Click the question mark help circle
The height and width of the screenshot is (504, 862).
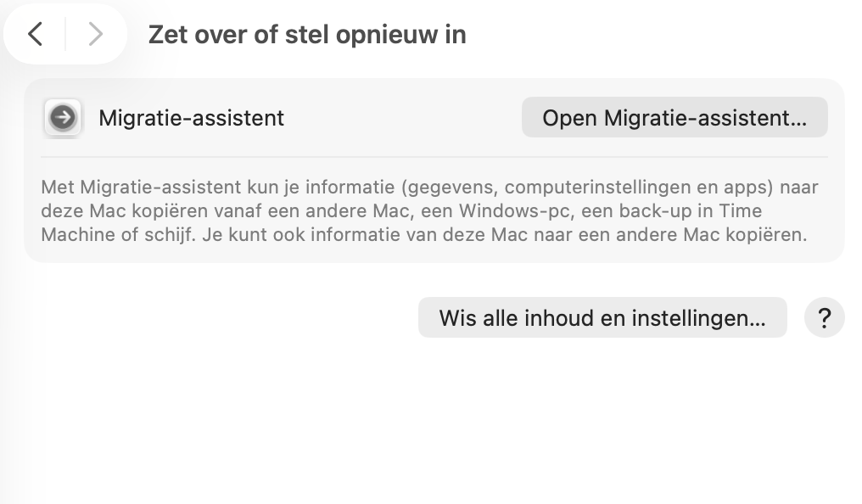[x=824, y=317]
